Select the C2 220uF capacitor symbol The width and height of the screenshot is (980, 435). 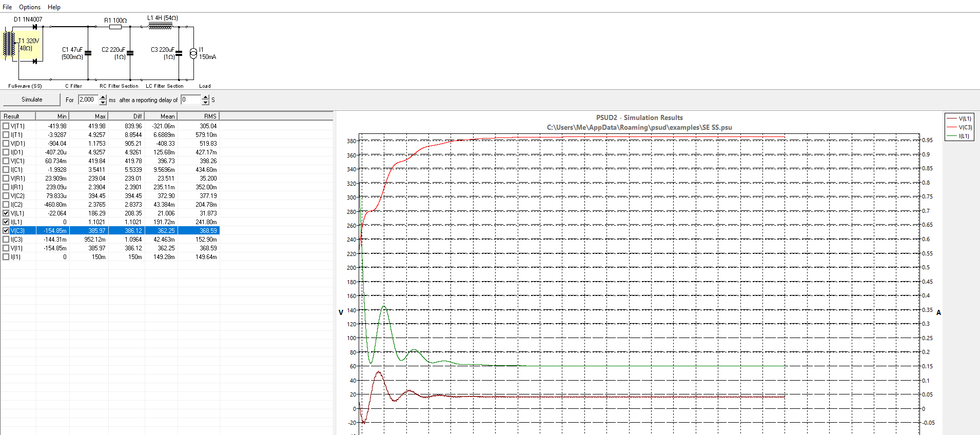[x=130, y=53]
